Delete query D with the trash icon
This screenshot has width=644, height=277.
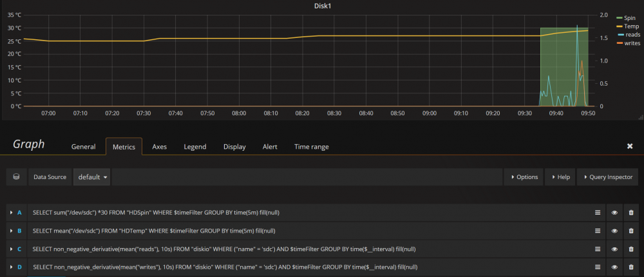tap(631, 267)
